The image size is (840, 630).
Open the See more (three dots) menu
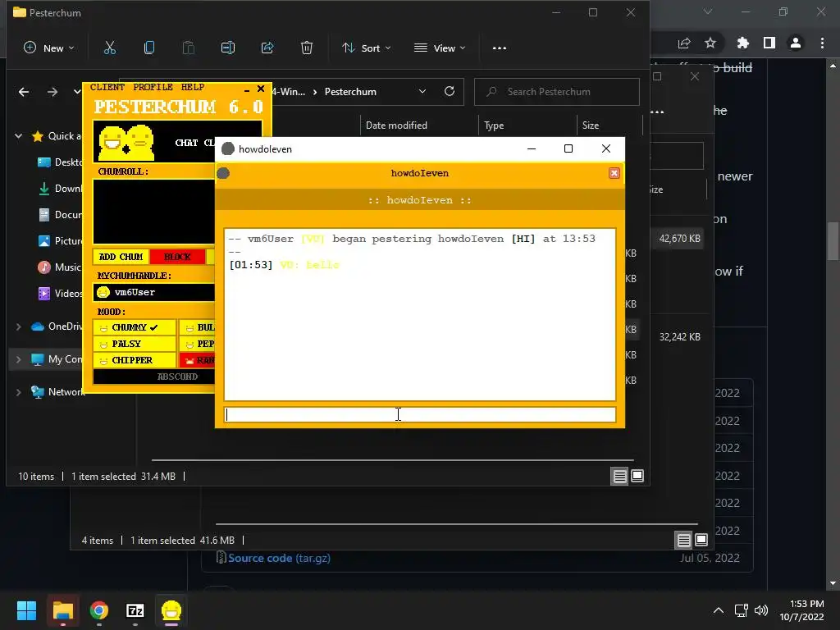point(500,48)
